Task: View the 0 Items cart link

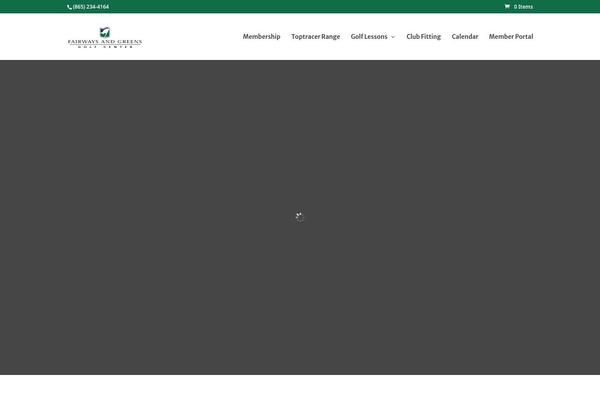Action: click(523, 7)
